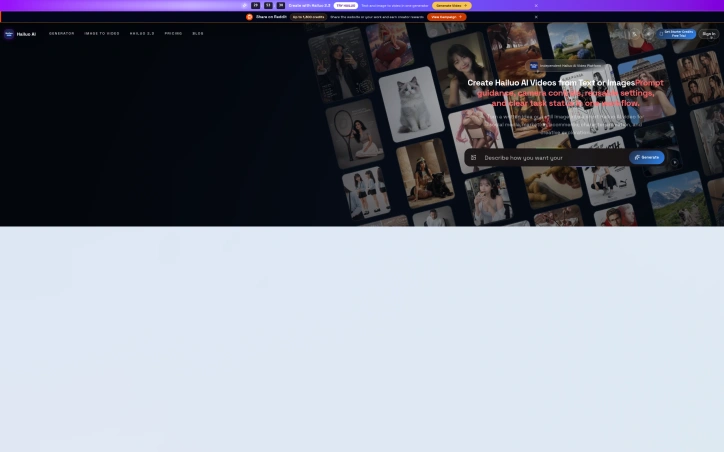Click the Generate Video button in purple banner
This screenshot has width=724, height=452.
pos(452,6)
